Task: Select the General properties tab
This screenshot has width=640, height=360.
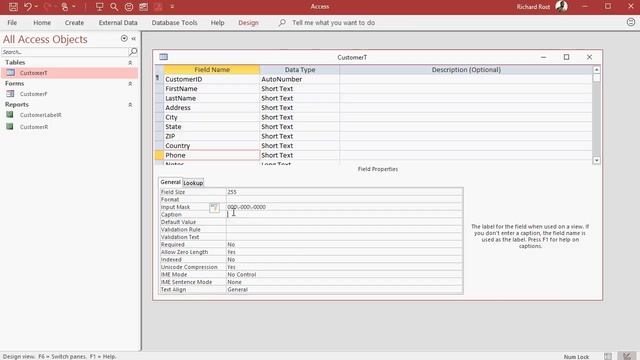Action: 170,182
